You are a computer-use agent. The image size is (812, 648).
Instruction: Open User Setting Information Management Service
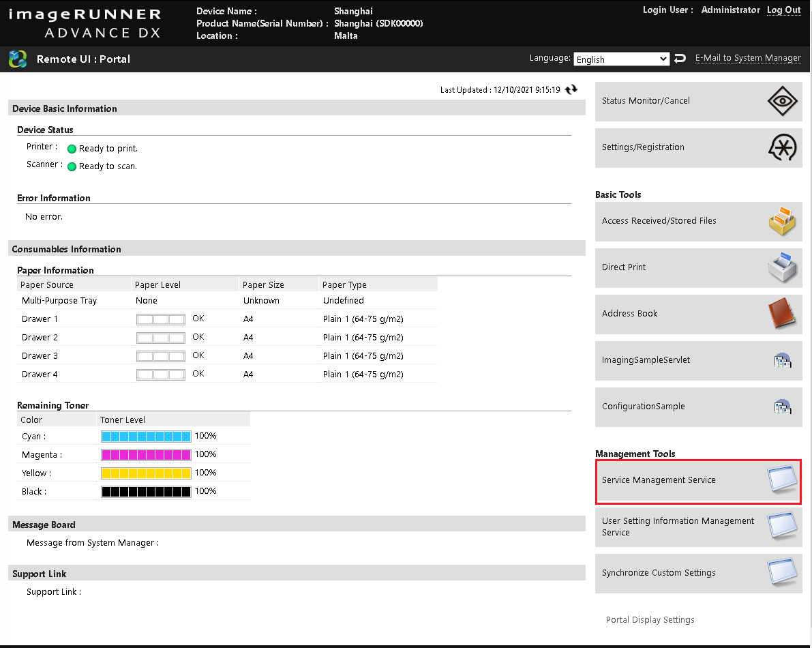(678, 527)
